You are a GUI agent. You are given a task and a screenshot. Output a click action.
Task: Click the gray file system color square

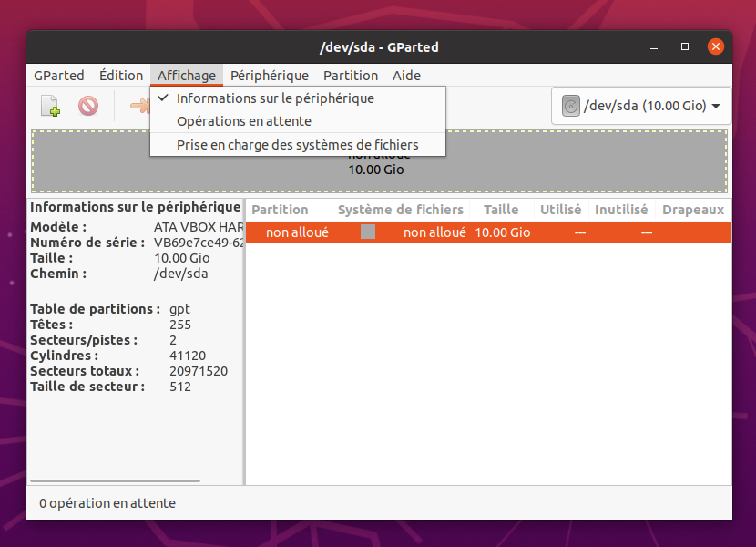[x=368, y=232]
